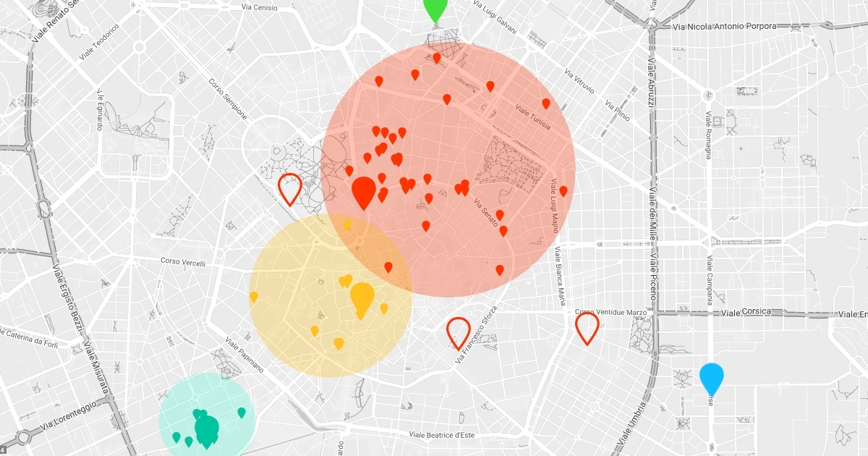Click the Via Nicola Antonio Porpora label
This screenshot has height=456, width=868.
724,28
